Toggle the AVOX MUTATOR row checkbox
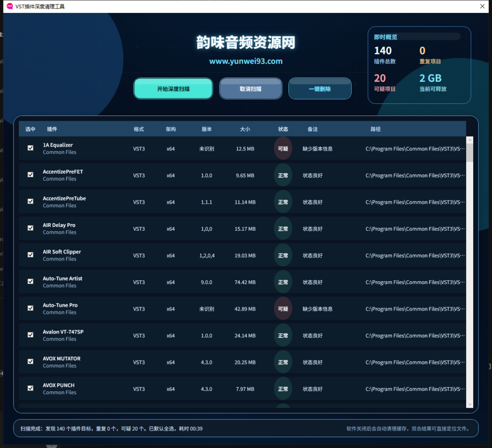492x448 pixels. coord(31,361)
